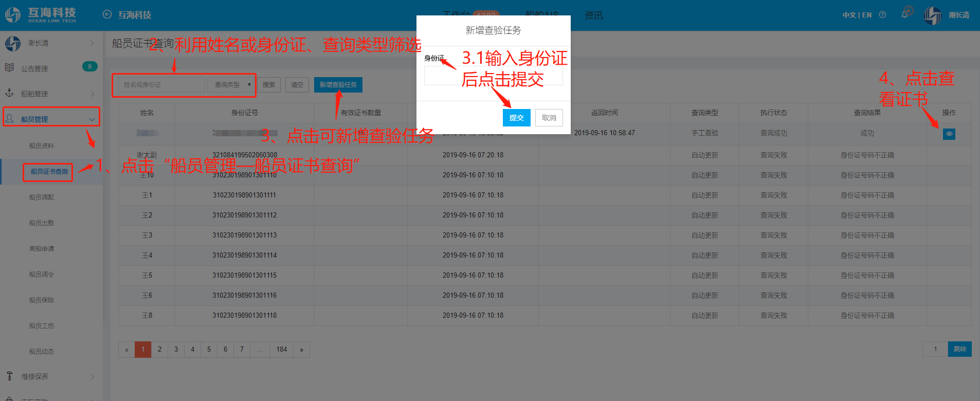The height and width of the screenshot is (401, 980).
Task: Click the 手工查验 cell
Action: (705, 133)
